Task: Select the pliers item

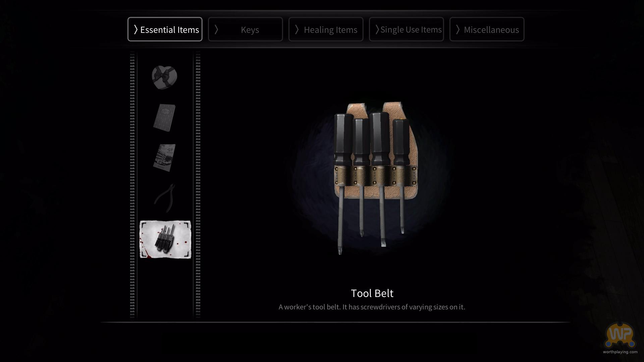Action: click(164, 198)
